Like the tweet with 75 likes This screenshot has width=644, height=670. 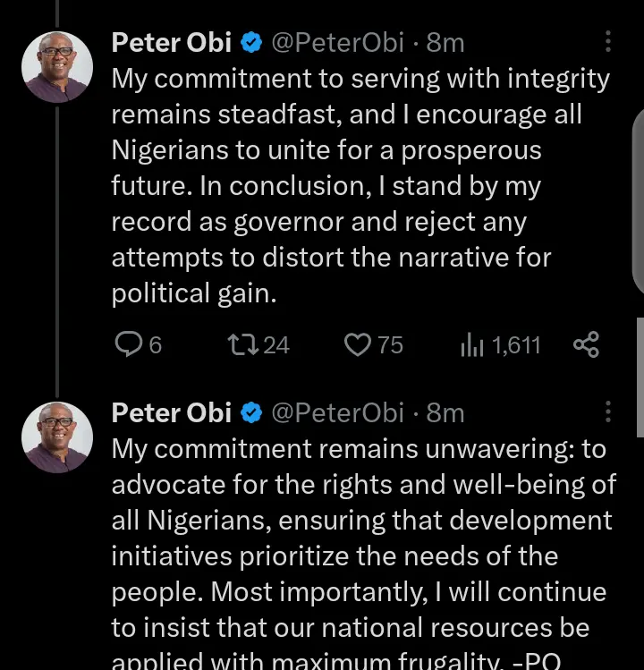358,344
